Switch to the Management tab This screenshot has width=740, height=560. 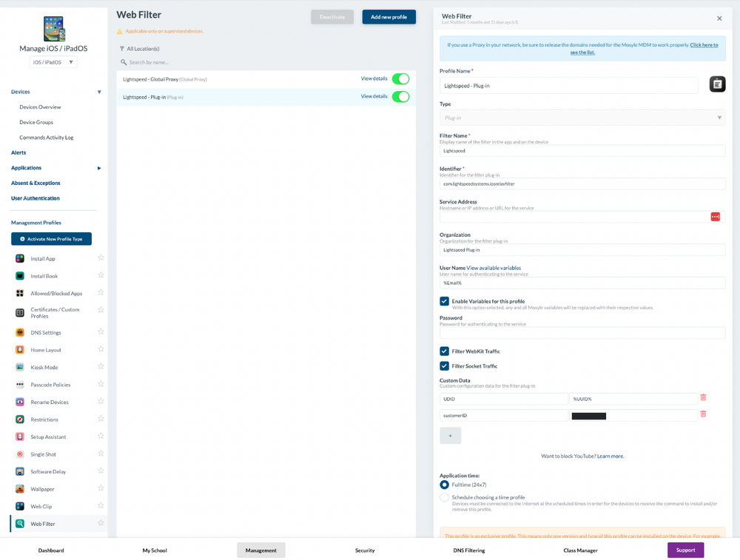coord(261,550)
